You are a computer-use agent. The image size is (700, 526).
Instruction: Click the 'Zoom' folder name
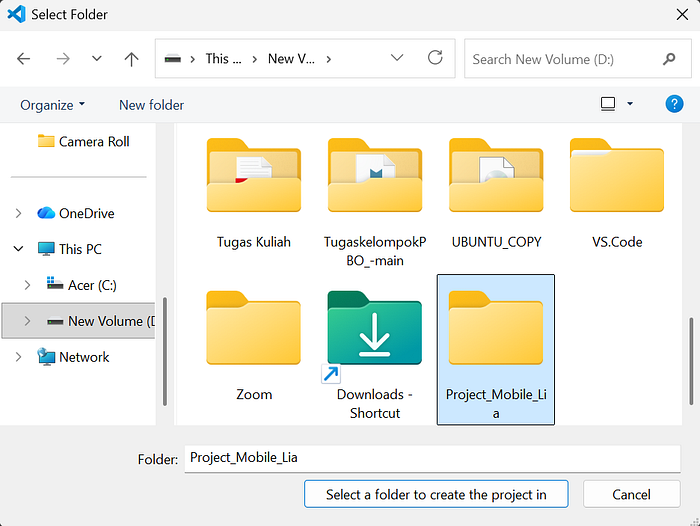click(x=254, y=394)
